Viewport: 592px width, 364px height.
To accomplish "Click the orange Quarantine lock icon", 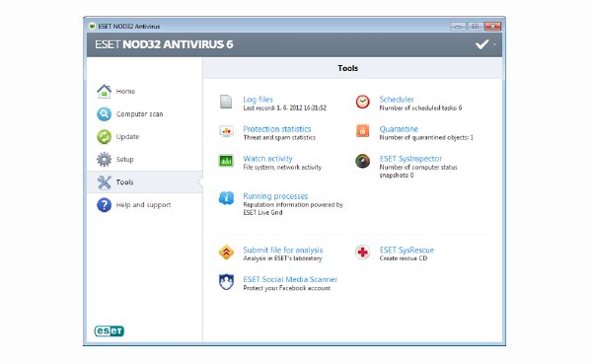I will [x=362, y=131].
